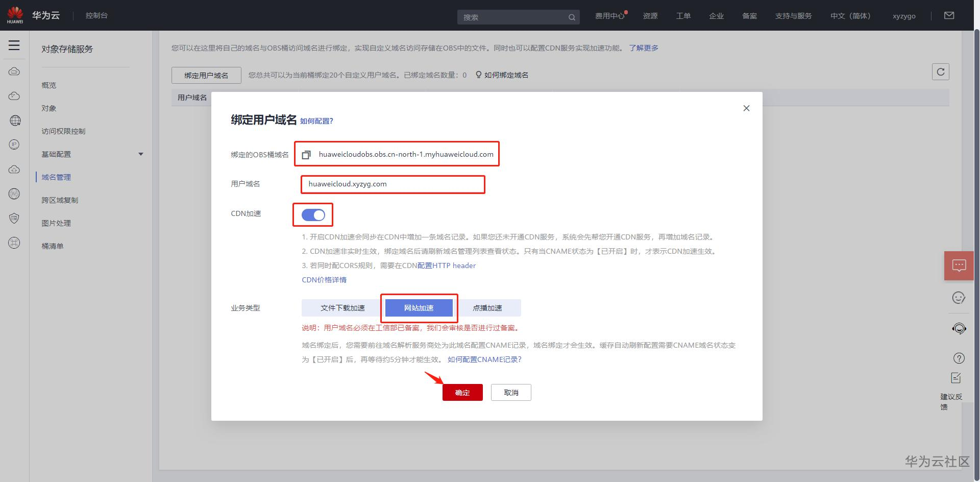Viewport: 980px width, 482px height.
Task: Click the search magnifier icon
Action: point(572,17)
